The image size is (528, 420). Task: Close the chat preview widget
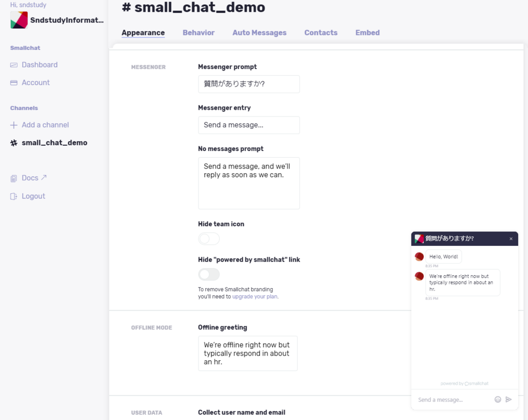click(511, 239)
